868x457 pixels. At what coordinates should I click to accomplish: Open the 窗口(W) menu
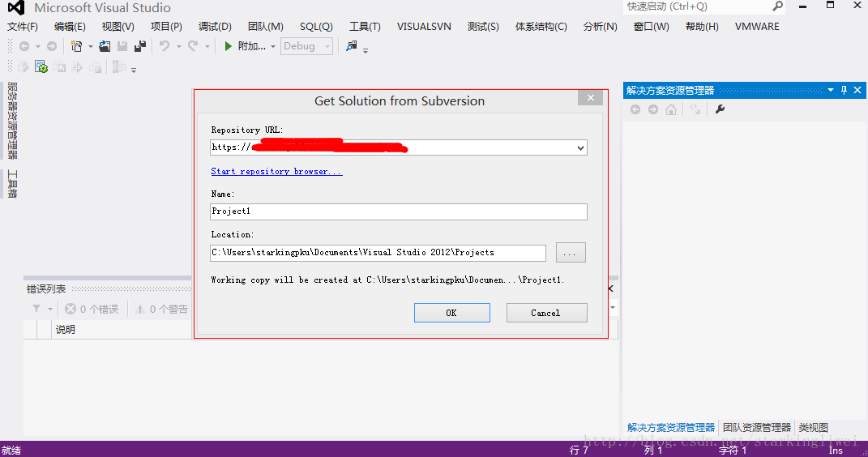pos(651,27)
